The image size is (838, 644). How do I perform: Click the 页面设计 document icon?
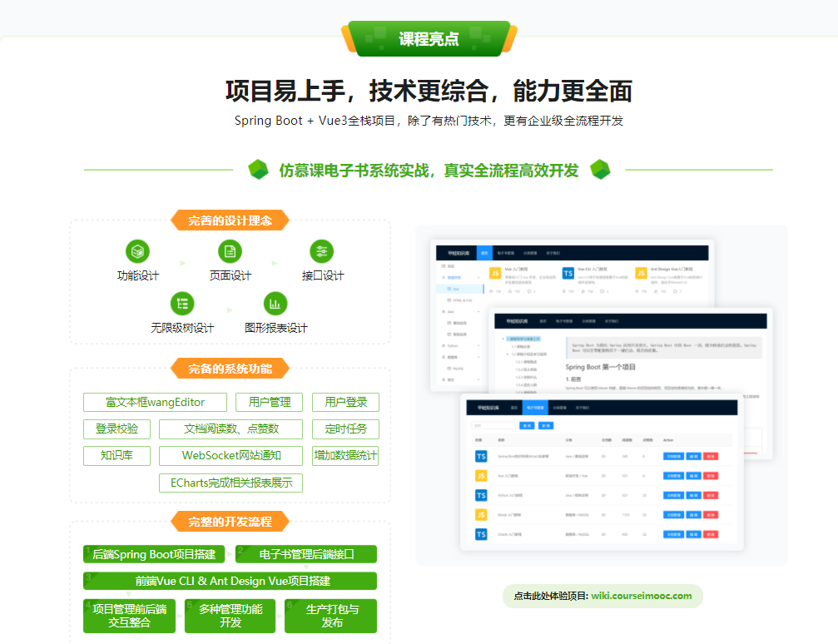[x=230, y=251]
